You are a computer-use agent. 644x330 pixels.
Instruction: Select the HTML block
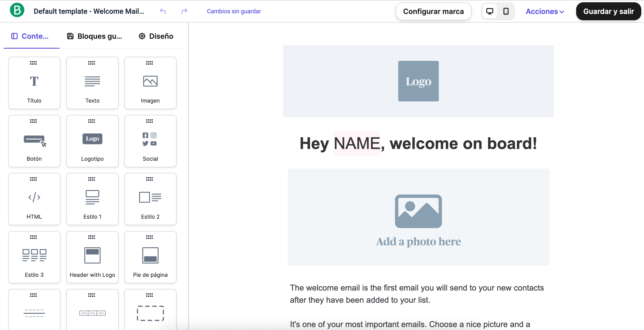pyautogui.click(x=34, y=199)
